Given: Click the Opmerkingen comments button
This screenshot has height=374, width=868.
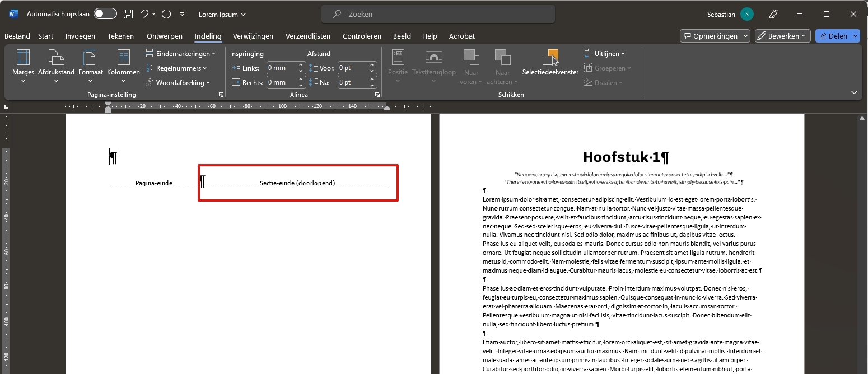Looking at the screenshot, I should 715,36.
